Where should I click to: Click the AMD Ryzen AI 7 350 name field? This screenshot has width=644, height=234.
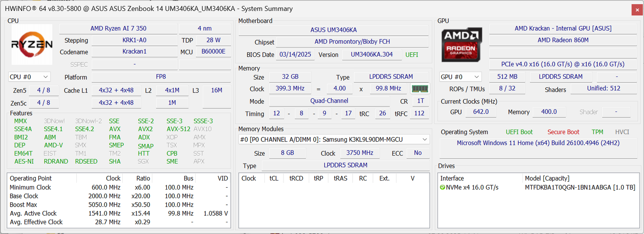pos(118,28)
